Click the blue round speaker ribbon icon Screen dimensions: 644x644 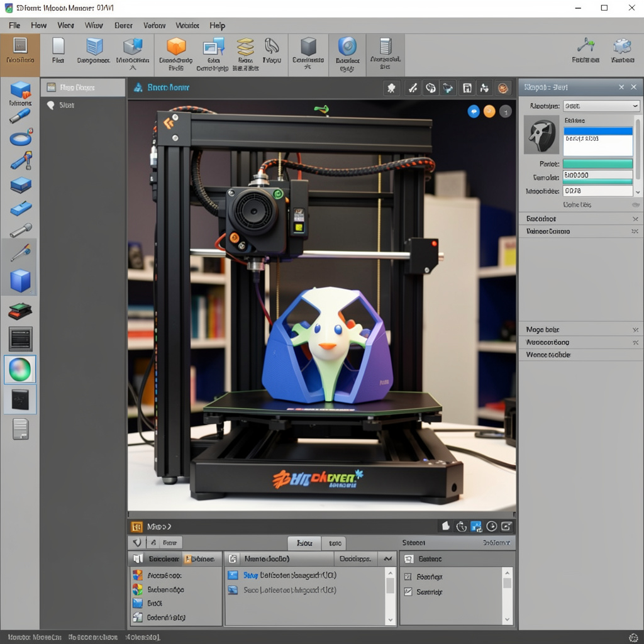pos(347,46)
